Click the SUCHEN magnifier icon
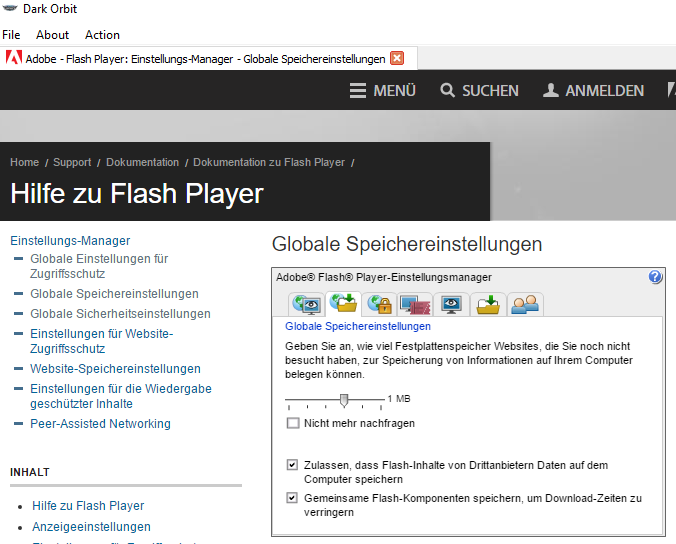 point(447,91)
